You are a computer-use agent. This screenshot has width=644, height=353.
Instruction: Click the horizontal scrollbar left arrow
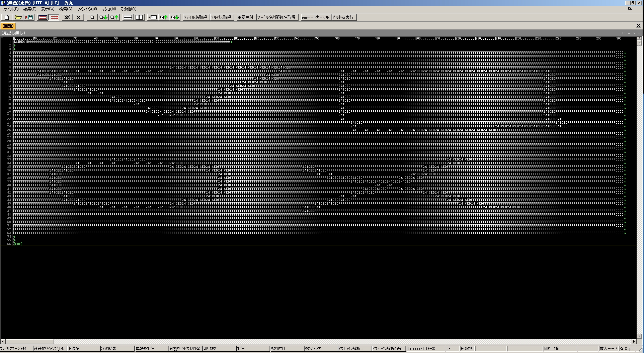click(x=3, y=342)
